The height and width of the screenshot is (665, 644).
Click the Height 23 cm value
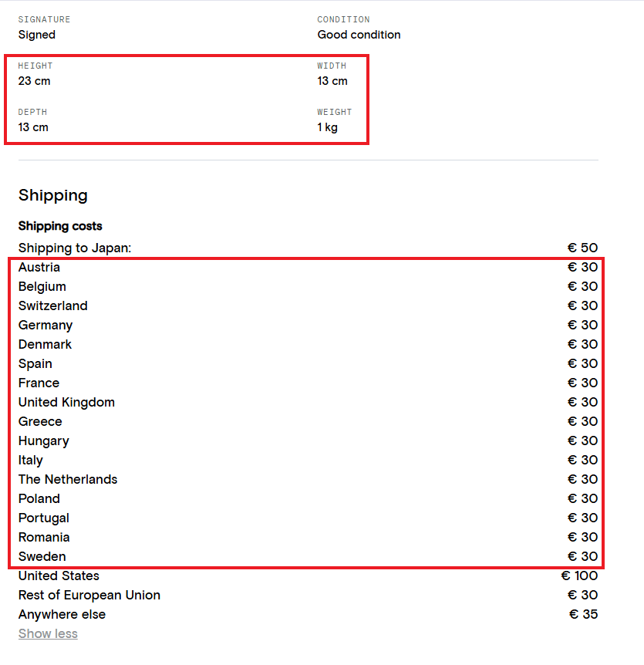[35, 81]
